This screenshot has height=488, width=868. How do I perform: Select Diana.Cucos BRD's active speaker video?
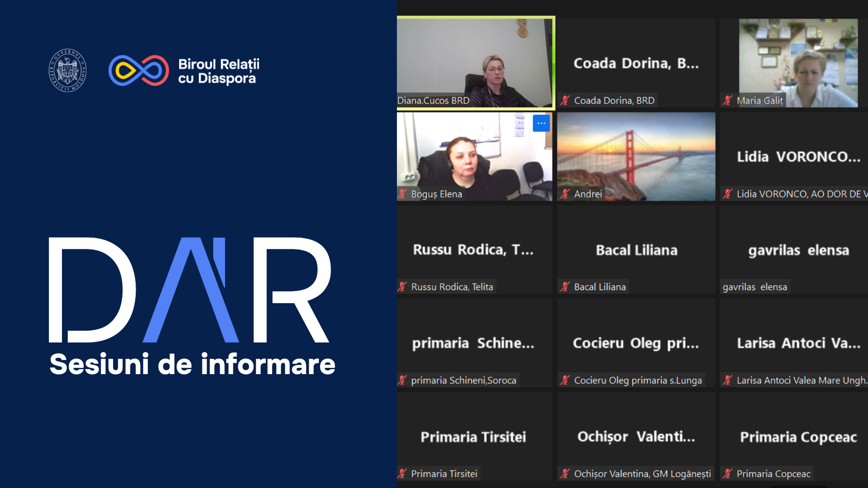475,63
